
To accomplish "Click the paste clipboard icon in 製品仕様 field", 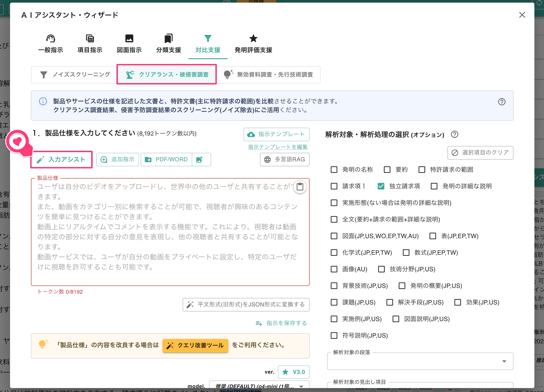I will tap(300, 187).
